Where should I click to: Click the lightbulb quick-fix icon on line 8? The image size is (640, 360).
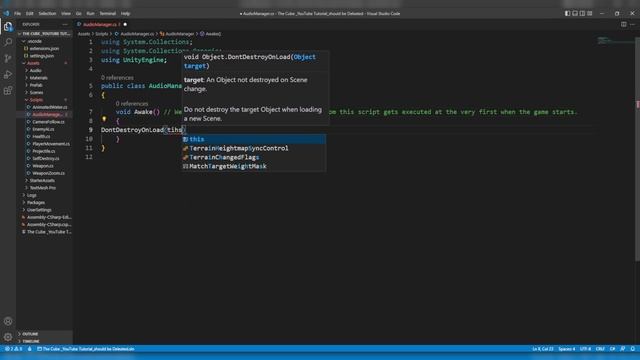click(x=104, y=119)
